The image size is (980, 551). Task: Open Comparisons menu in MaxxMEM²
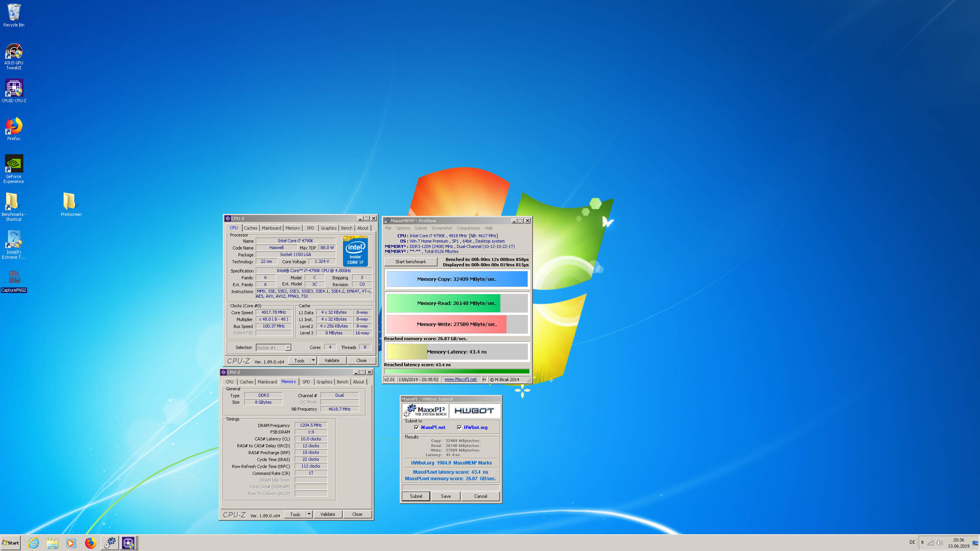pyautogui.click(x=468, y=228)
